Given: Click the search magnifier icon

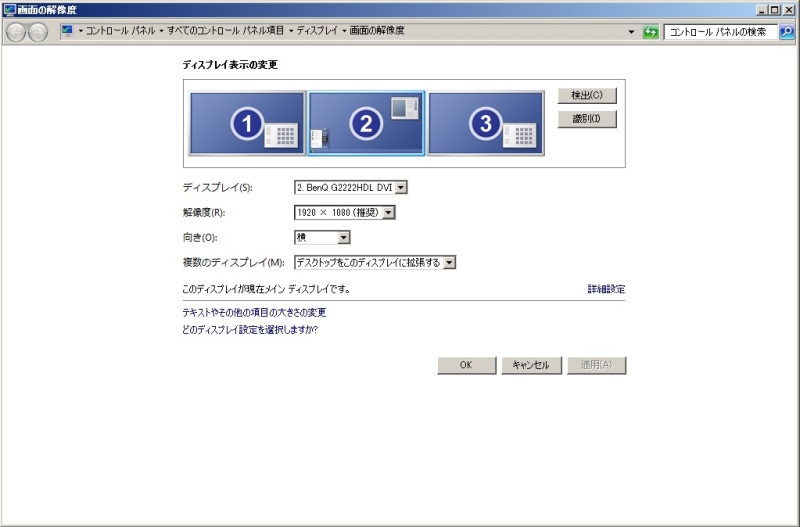Looking at the screenshot, I should click(786, 32).
